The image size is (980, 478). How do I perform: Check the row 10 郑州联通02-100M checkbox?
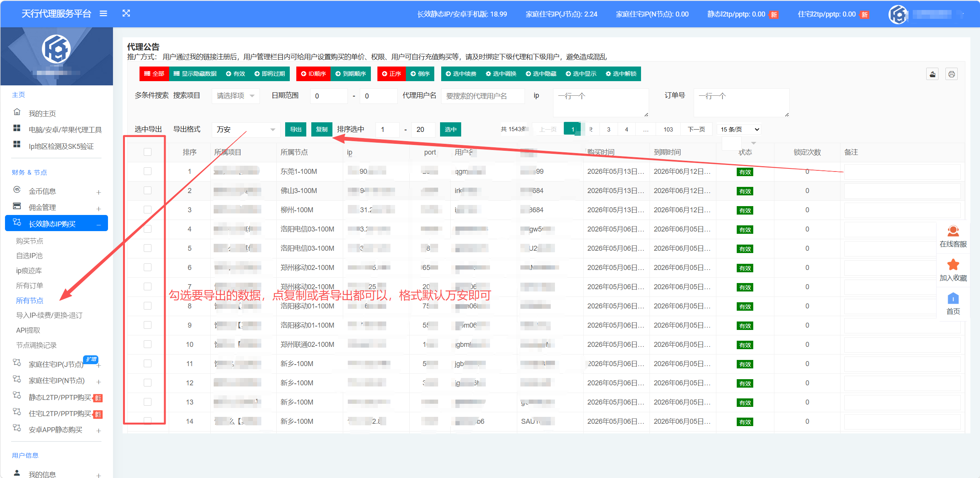click(148, 344)
